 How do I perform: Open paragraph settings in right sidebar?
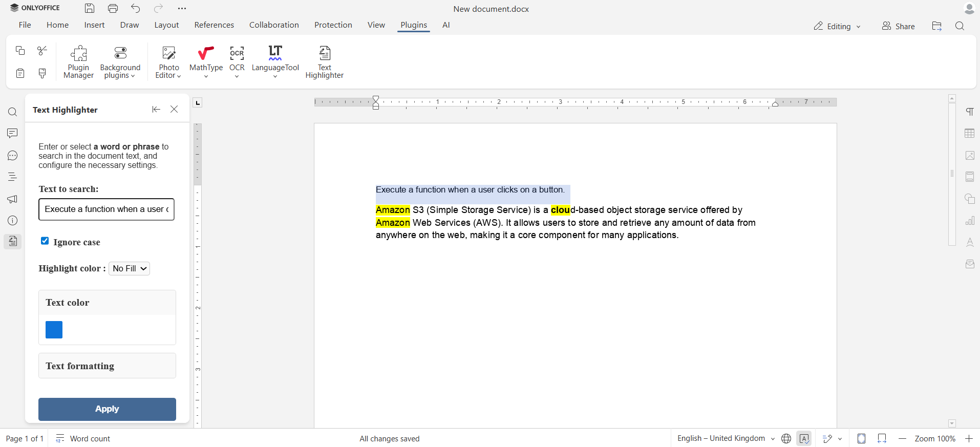click(x=970, y=112)
